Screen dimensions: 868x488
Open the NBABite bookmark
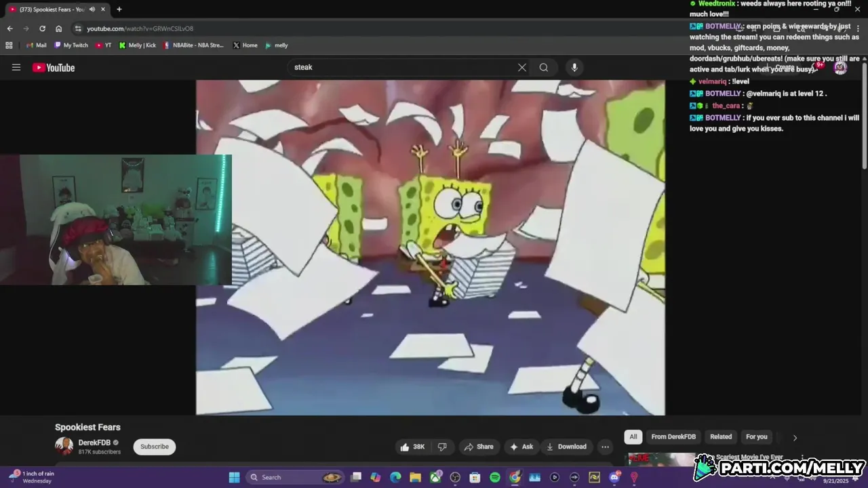click(x=193, y=45)
